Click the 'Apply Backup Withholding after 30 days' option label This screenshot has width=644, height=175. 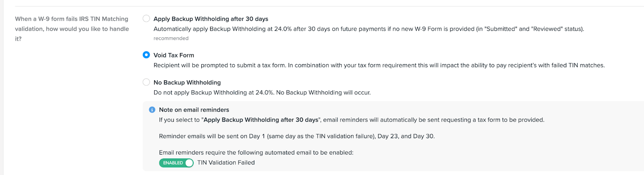211,19
